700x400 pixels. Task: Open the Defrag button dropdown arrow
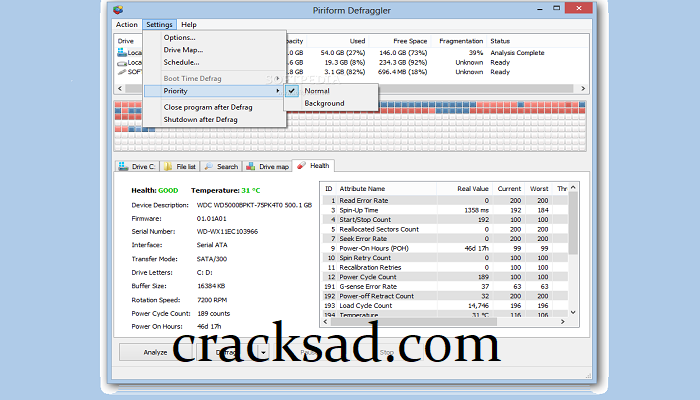coord(263,352)
